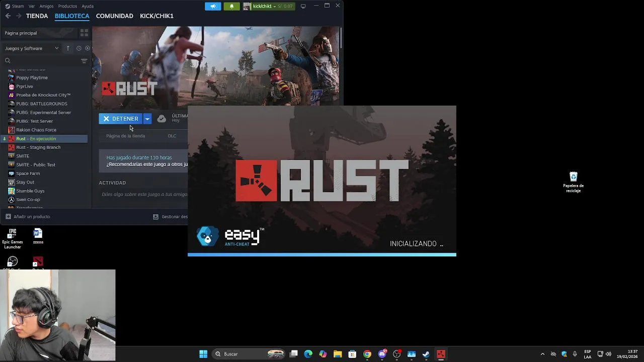Open Página de la tienda link
Image resolution: width=644 pixels, height=362 pixels.
coord(125,136)
